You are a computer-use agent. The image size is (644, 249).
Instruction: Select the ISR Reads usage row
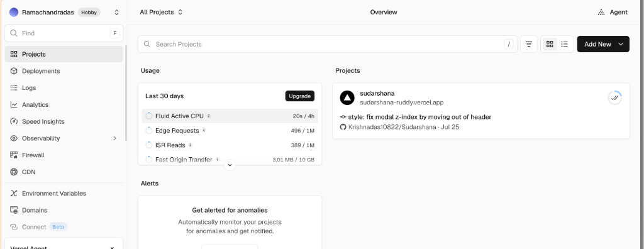tap(230, 145)
